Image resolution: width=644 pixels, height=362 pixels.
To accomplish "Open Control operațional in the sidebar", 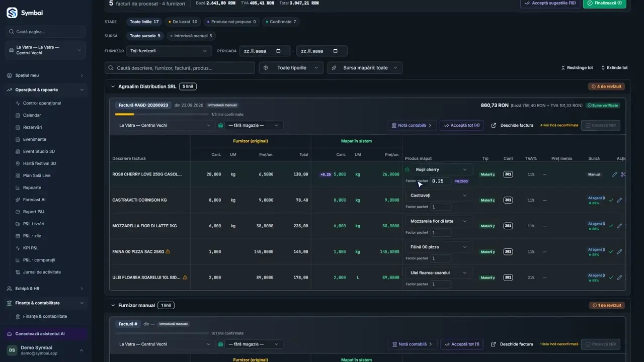I will [x=42, y=103].
